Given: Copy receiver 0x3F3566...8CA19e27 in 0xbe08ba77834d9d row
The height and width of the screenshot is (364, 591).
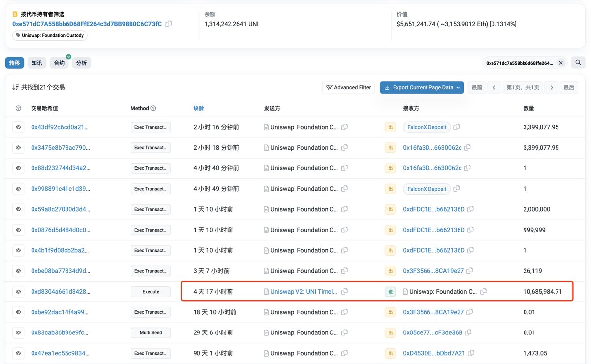Looking at the screenshot, I should (x=469, y=271).
